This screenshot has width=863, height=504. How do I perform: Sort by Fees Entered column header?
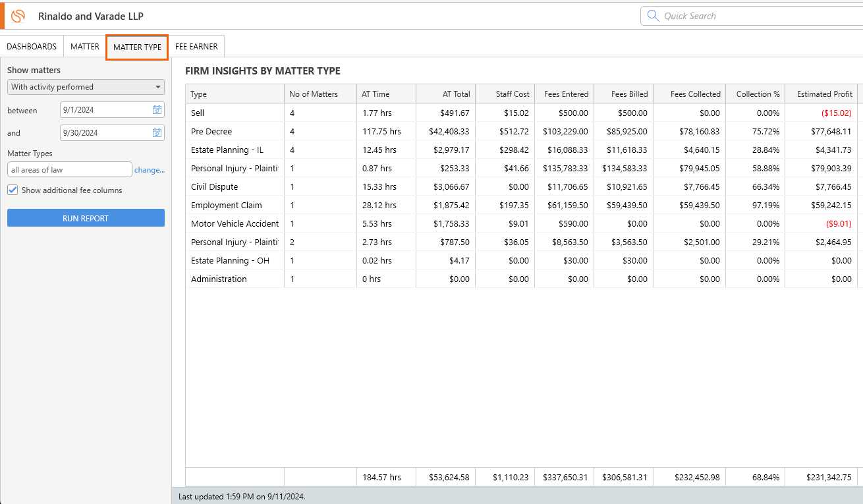pyautogui.click(x=564, y=94)
